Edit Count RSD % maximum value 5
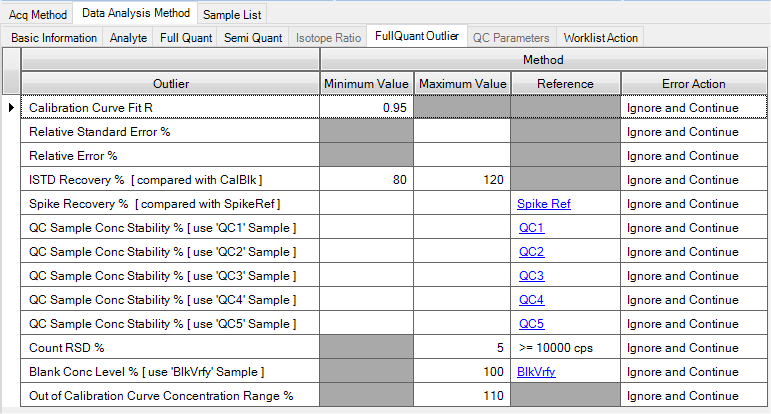771x414 pixels. [x=462, y=348]
